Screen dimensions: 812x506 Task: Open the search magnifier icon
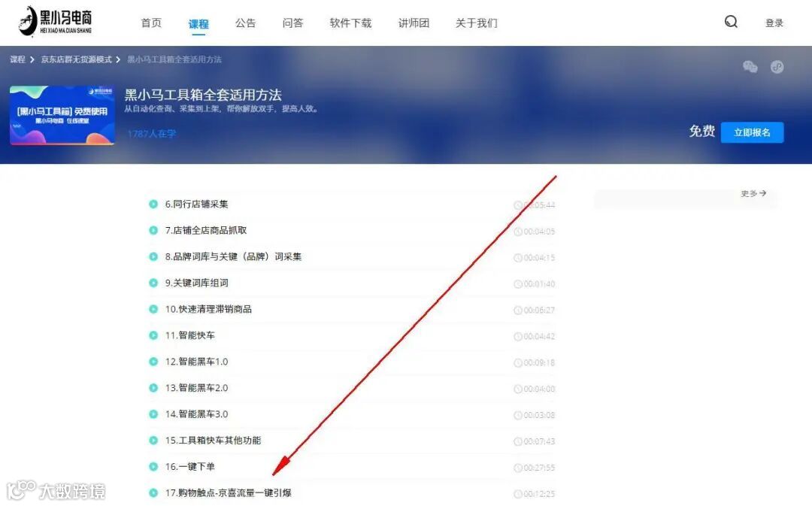click(731, 21)
